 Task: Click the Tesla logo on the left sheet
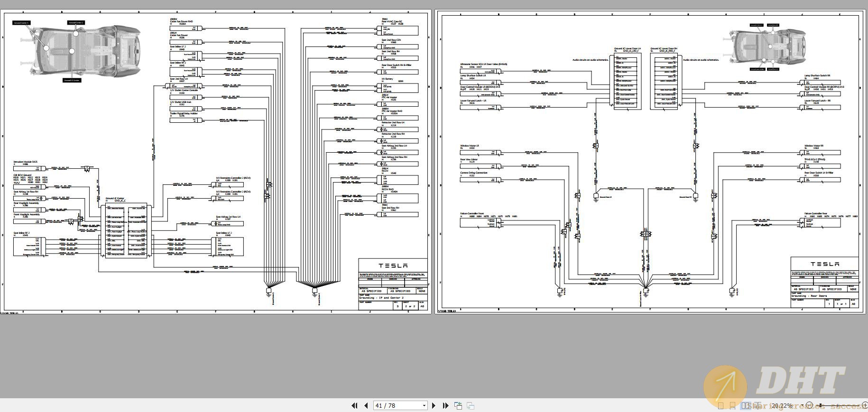(393, 266)
